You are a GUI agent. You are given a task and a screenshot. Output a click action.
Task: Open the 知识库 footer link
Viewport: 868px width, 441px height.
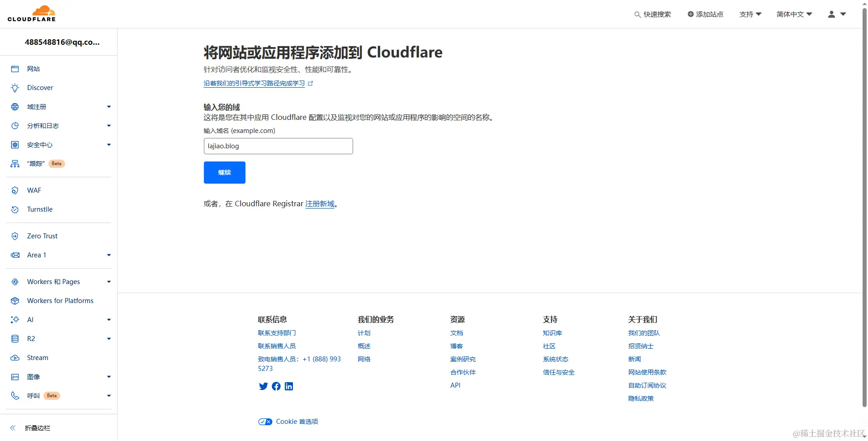tap(552, 333)
